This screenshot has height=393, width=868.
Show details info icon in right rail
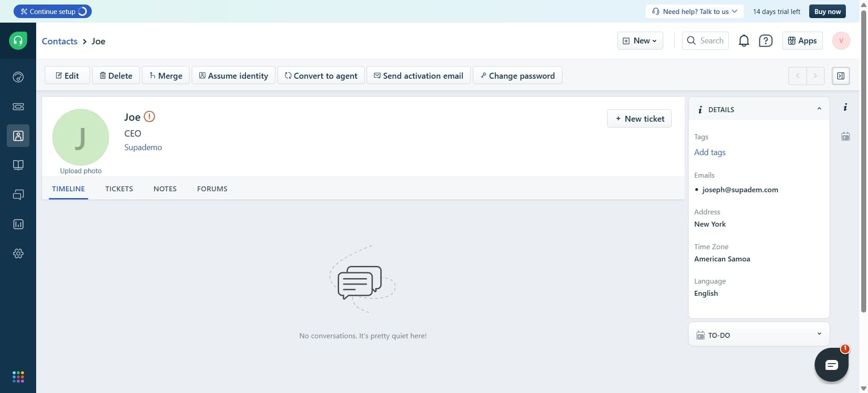point(845,107)
